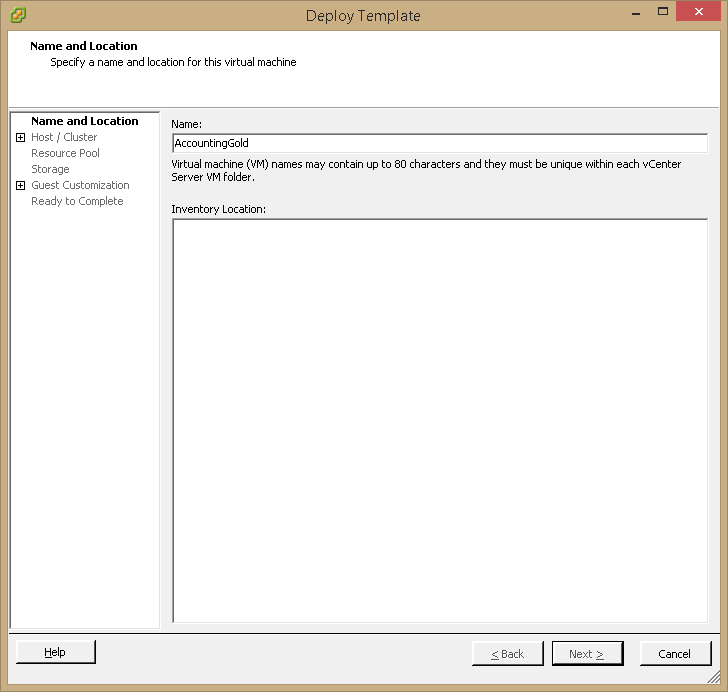Expand the Guest Customization tree node
This screenshot has height=692, width=728.
[21, 185]
